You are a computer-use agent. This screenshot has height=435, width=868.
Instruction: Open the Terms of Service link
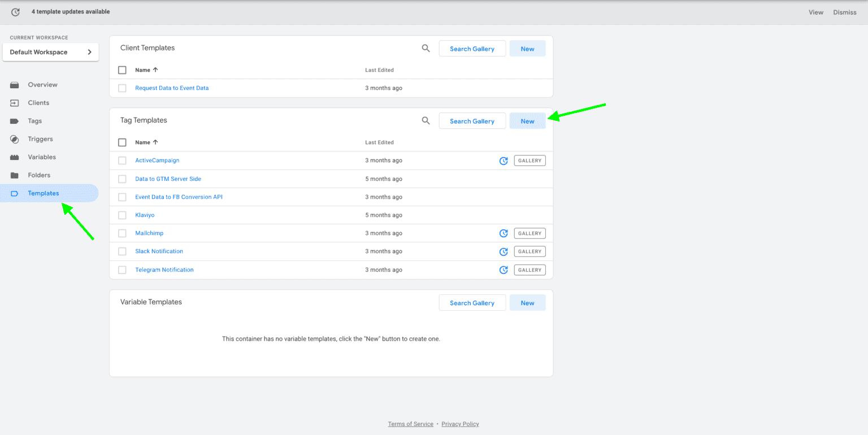point(410,424)
